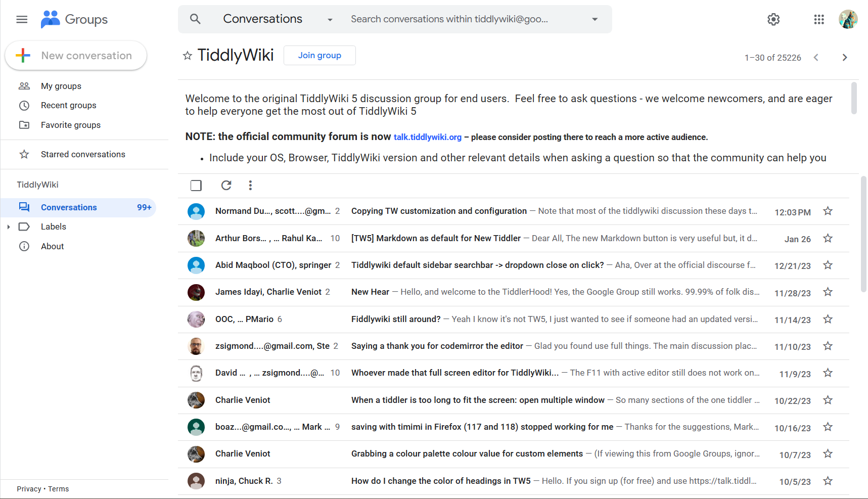Star the sidebar searchbar dropdown conversation
Image resolution: width=868 pixels, height=499 pixels.
point(828,265)
